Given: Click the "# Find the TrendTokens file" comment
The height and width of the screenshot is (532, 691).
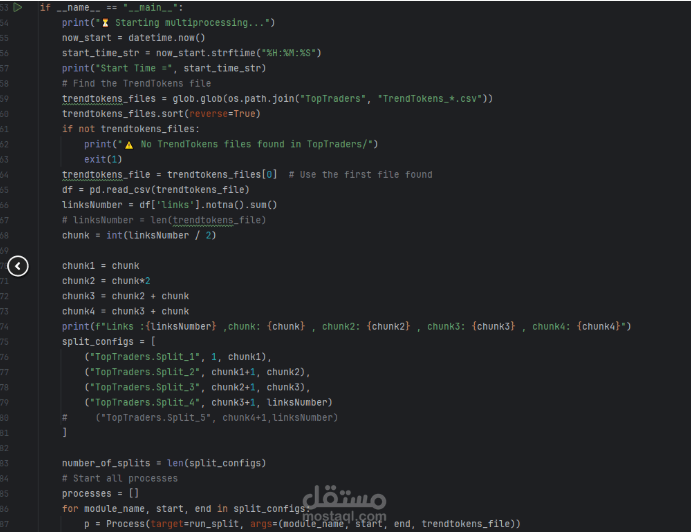Looking at the screenshot, I should (136, 83).
